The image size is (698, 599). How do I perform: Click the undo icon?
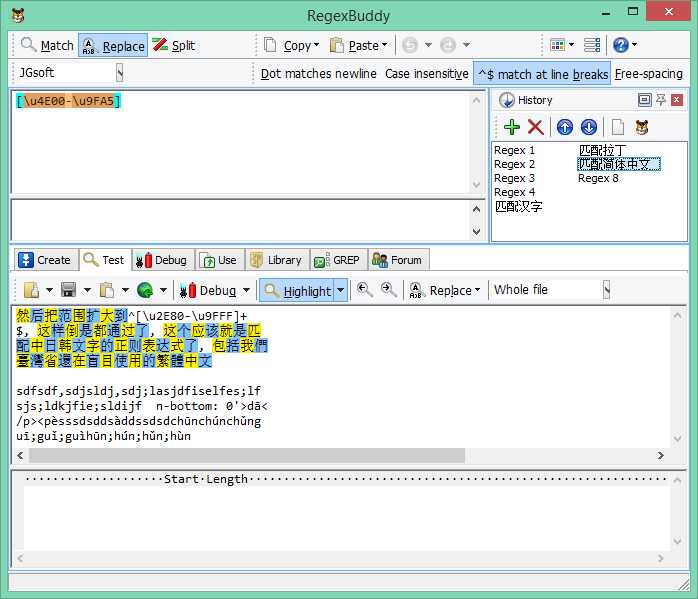point(410,45)
